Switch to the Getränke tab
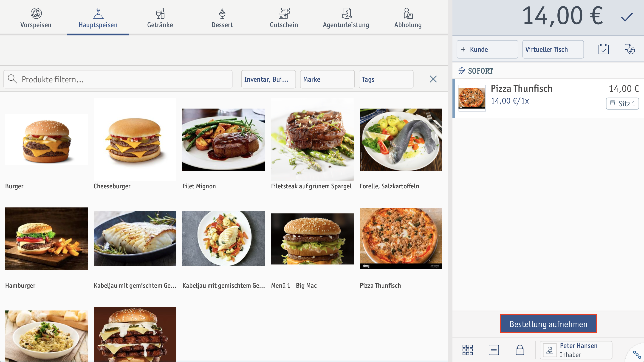This screenshot has width=644, height=362. click(160, 17)
